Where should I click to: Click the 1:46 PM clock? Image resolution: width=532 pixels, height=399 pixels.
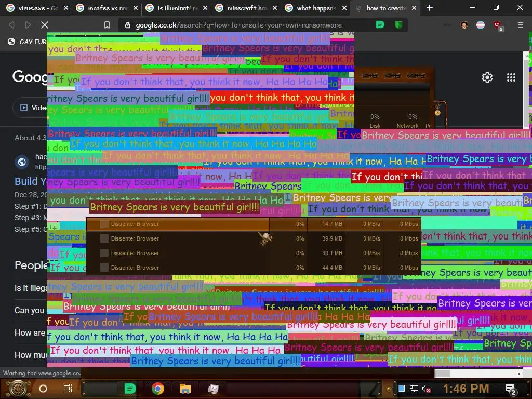(x=466, y=389)
